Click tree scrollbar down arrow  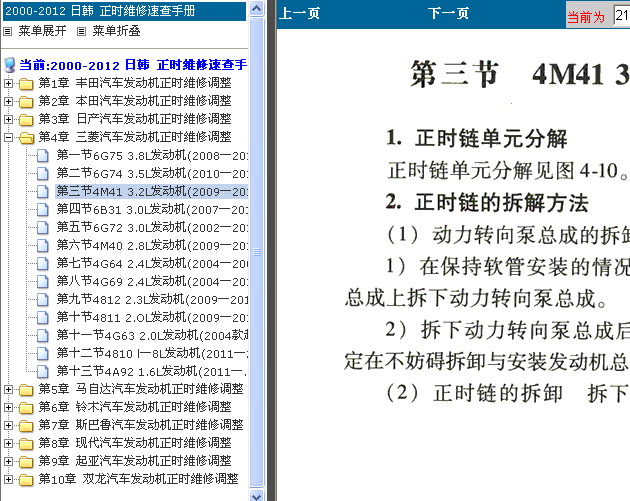point(256,495)
